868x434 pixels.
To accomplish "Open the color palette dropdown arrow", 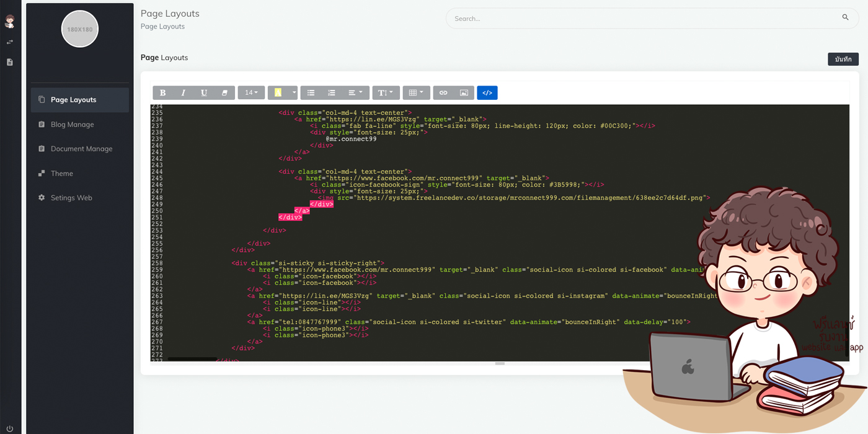I will 294,93.
